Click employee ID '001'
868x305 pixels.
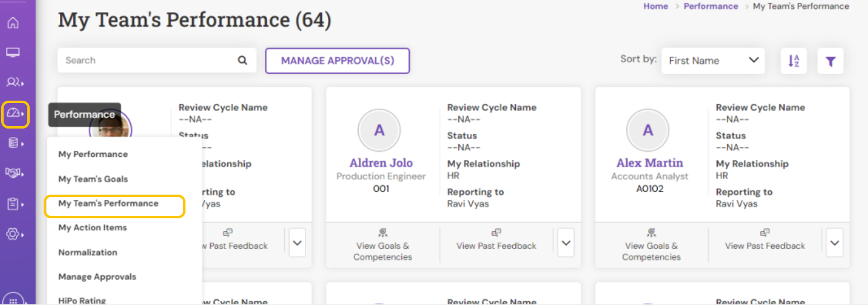coord(381,189)
